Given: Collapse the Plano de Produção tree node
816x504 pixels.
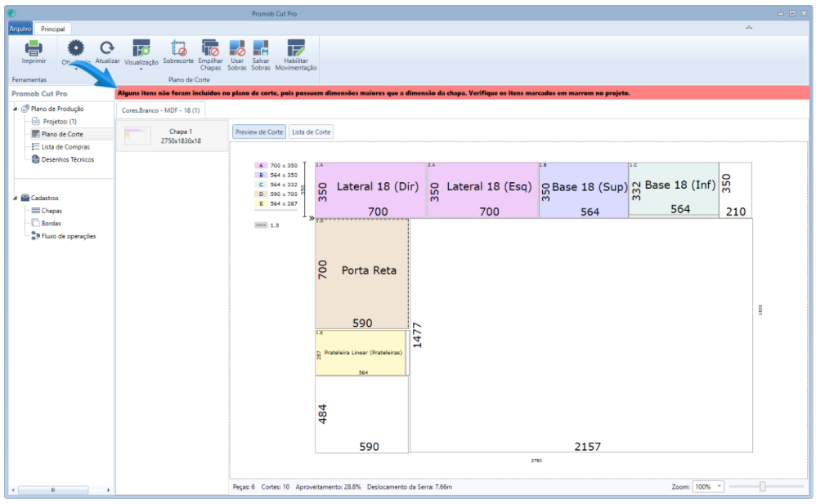Looking at the screenshot, I should coord(16,109).
